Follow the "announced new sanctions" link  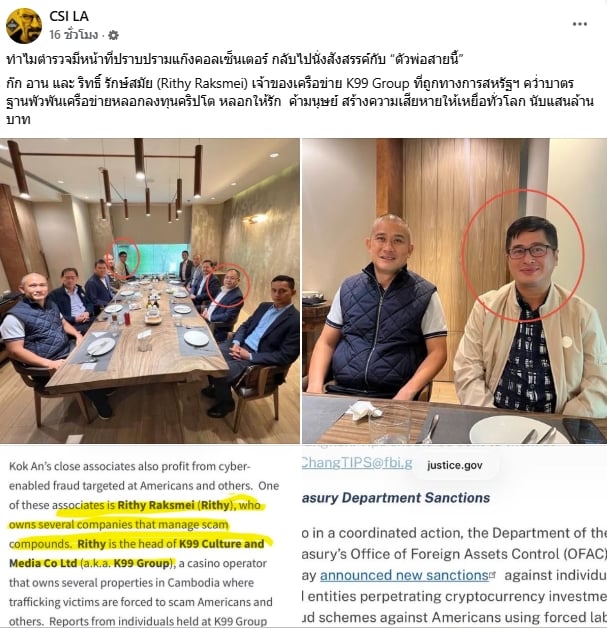[404, 576]
